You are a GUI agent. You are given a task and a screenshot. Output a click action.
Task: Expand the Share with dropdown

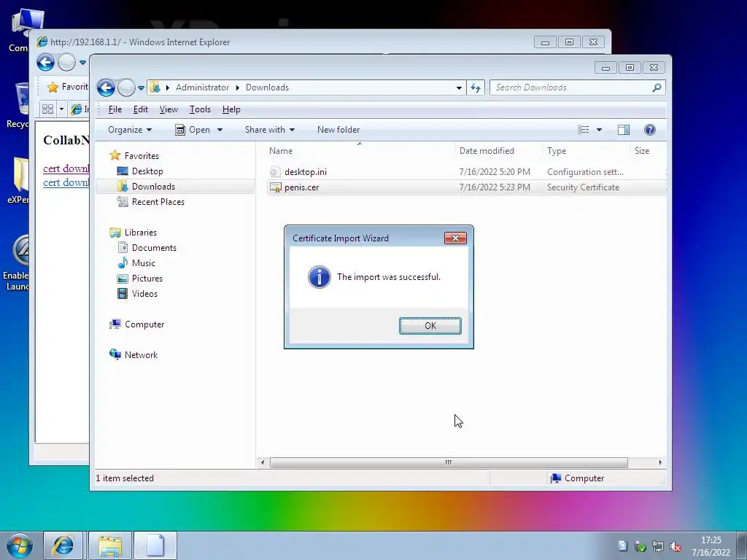(270, 130)
